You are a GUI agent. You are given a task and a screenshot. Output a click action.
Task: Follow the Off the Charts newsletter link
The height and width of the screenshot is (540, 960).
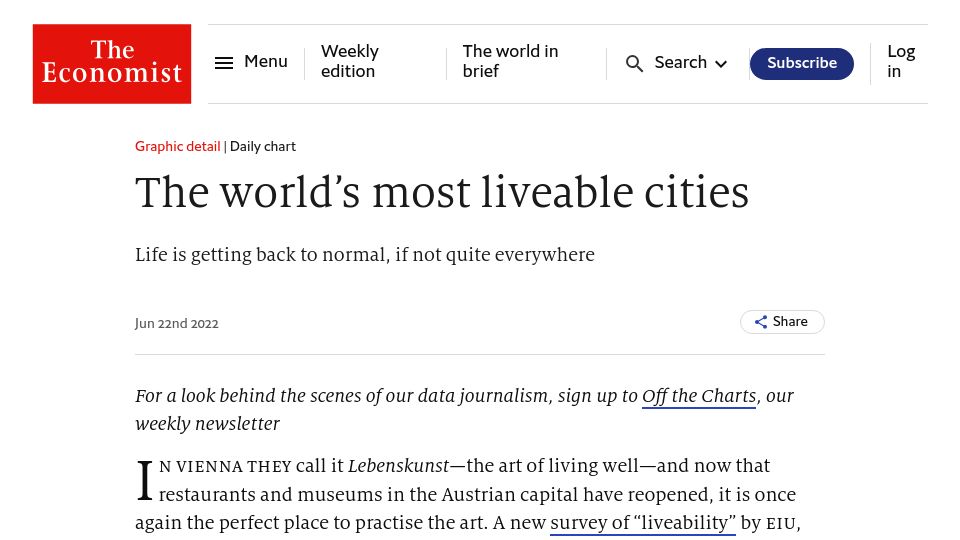pos(699,396)
